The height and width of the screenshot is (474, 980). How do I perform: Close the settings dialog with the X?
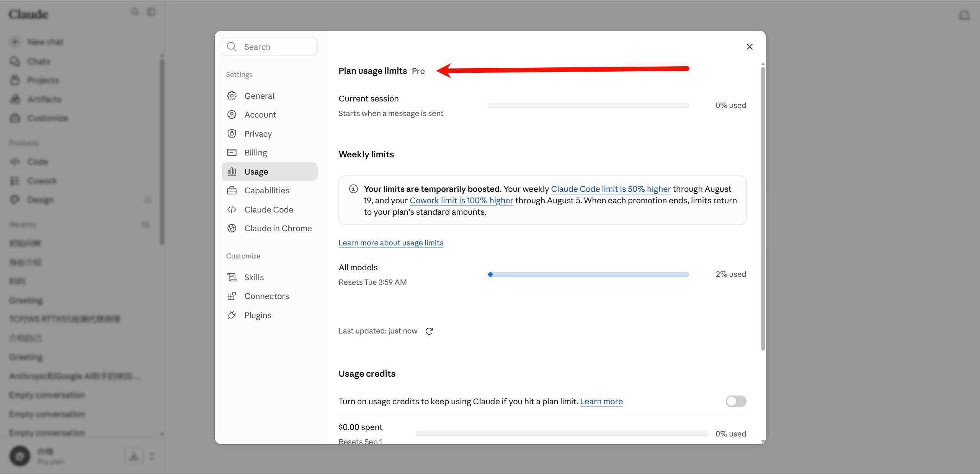750,47
